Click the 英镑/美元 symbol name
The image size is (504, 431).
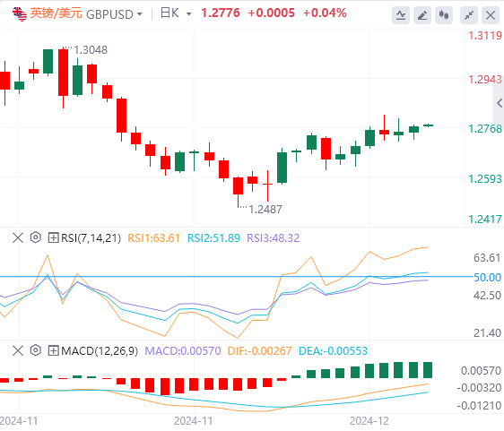tap(56, 13)
